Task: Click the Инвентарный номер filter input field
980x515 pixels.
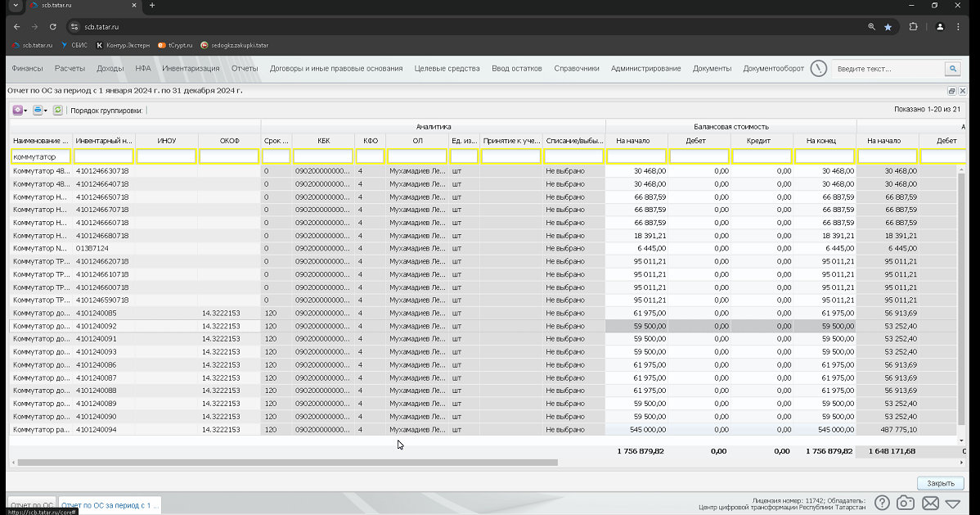Action: tap(104, 156)
